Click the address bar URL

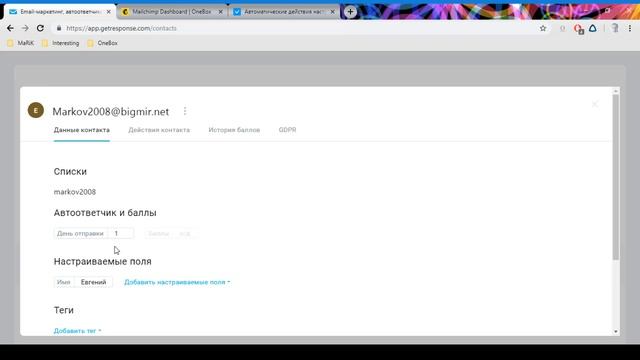click(121, 28)
